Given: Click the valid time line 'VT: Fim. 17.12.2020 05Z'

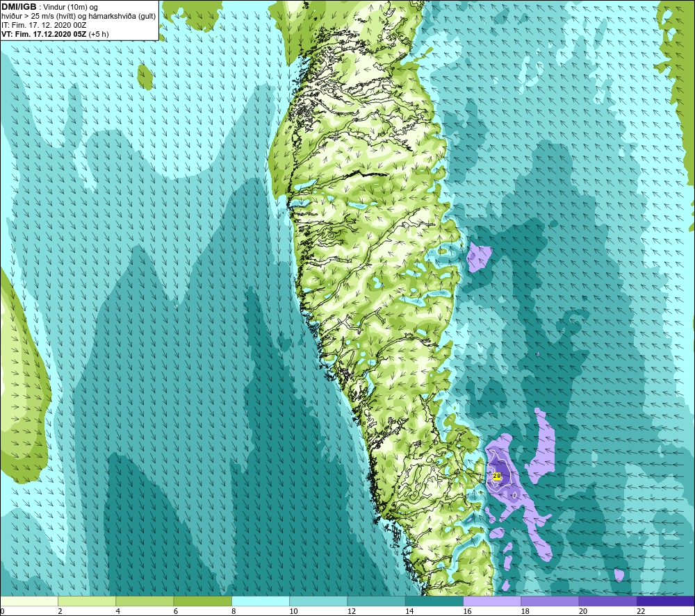Looking at the screenshot, I should (x=44, y=34).
